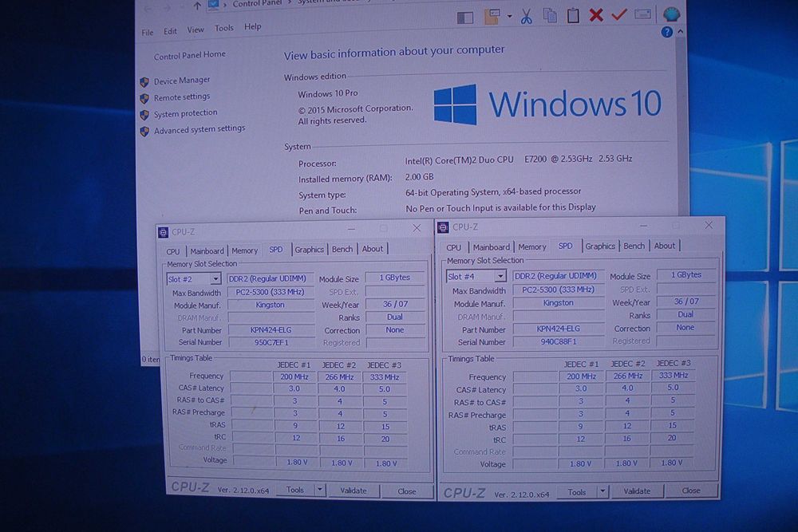Switch to Graphics tab in left CPU-Z window
The image size is (798, 532).
[309, 249]
